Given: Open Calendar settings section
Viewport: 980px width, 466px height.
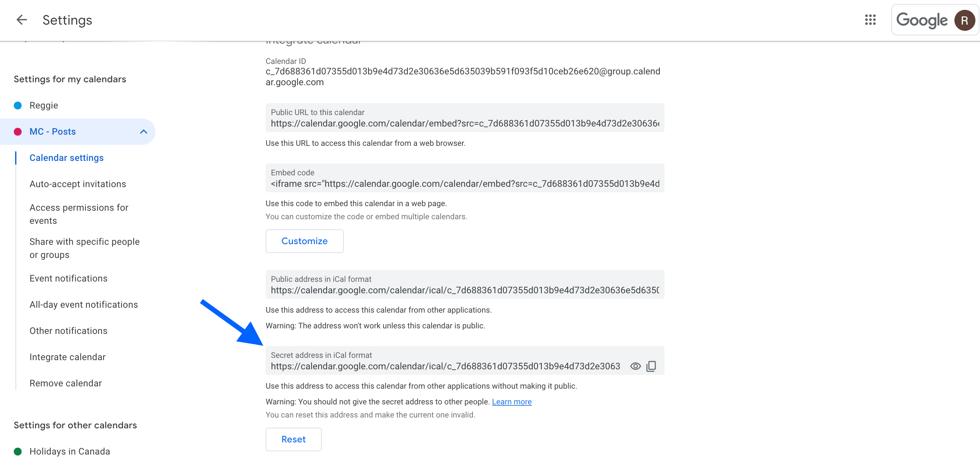Looking at the screenshot, I should tap(66, 158).
